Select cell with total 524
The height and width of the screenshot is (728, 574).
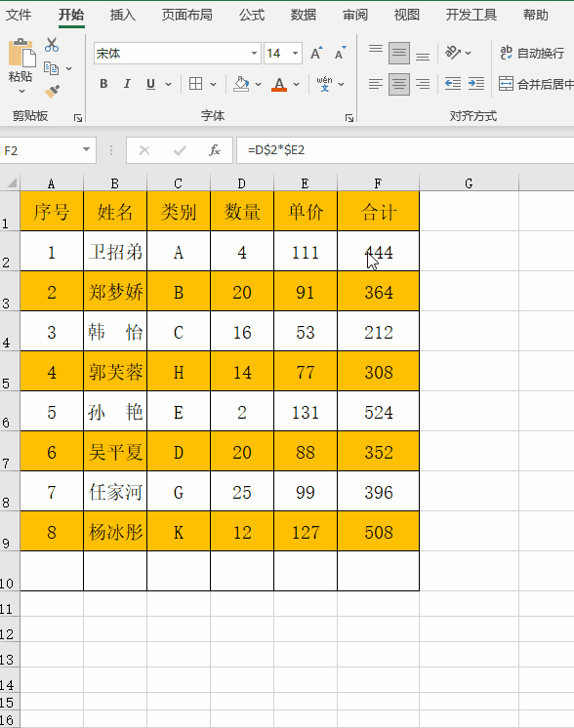click(x=378, y=412)
